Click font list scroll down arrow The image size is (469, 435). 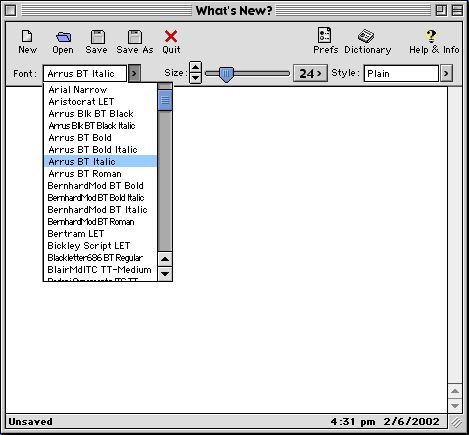click(165, 274)
